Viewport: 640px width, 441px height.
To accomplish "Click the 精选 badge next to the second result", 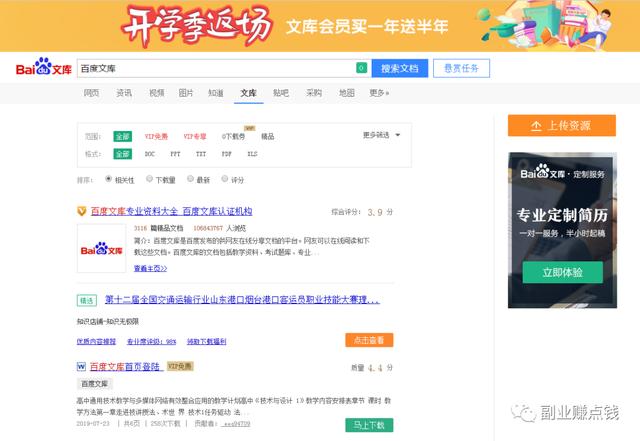I will pos(87,300).
